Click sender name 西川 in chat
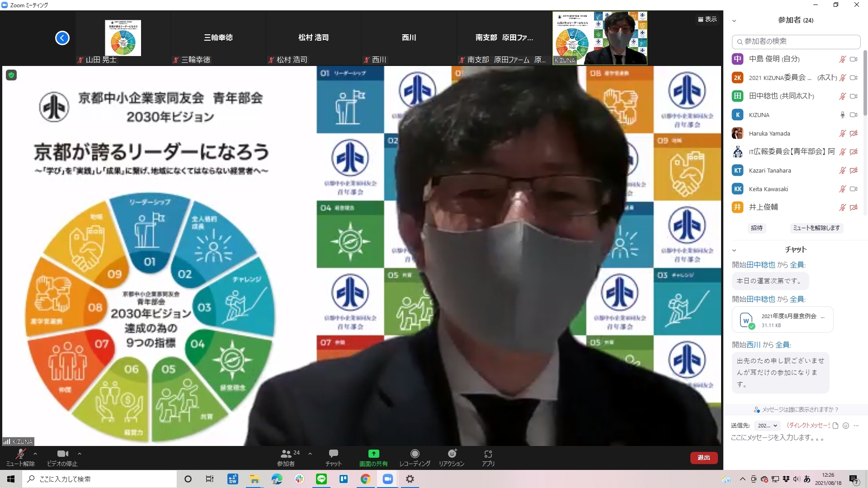 [753, 345]
